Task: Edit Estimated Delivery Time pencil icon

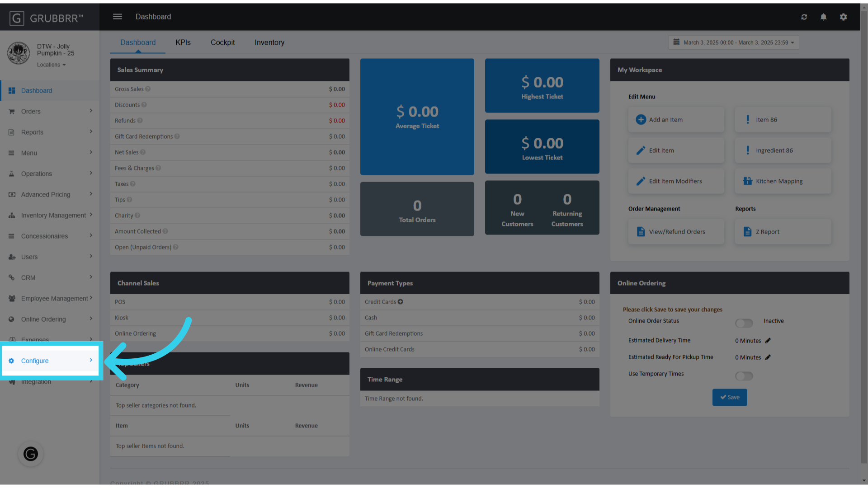Action: [768, 341]
